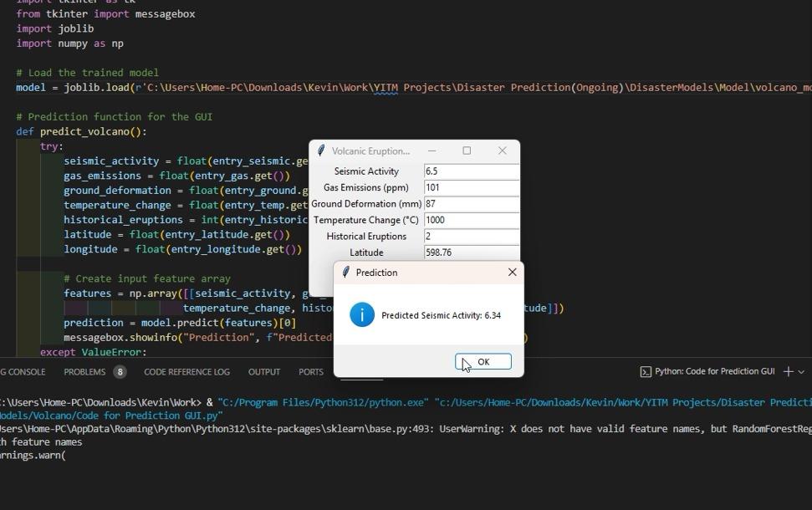Click 'Predicted Seismic Activity: 6.34' text
Screen dimensions: 812x510
[x=441, y=315]
